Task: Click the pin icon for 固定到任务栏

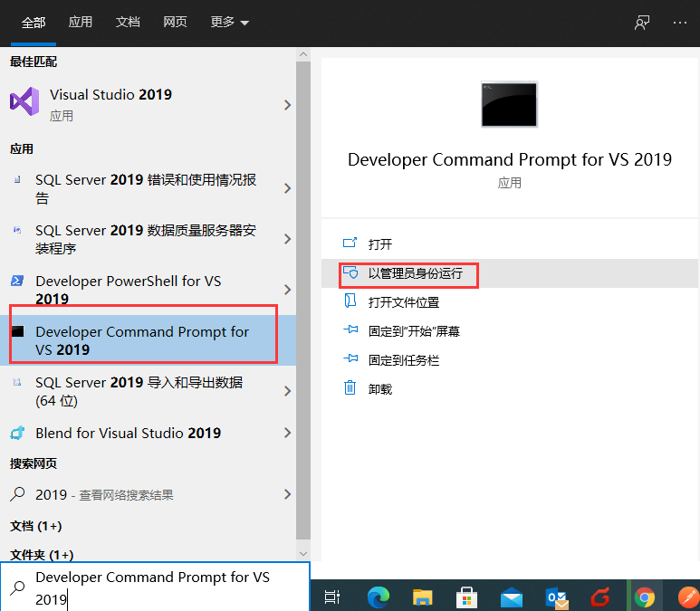Action: pos(350,358)
